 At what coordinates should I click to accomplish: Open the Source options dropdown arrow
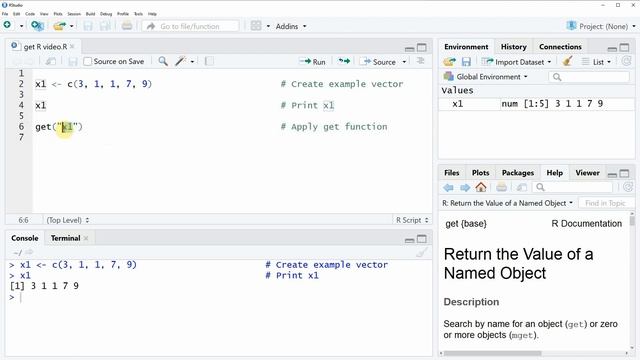(x=404, y=62)
